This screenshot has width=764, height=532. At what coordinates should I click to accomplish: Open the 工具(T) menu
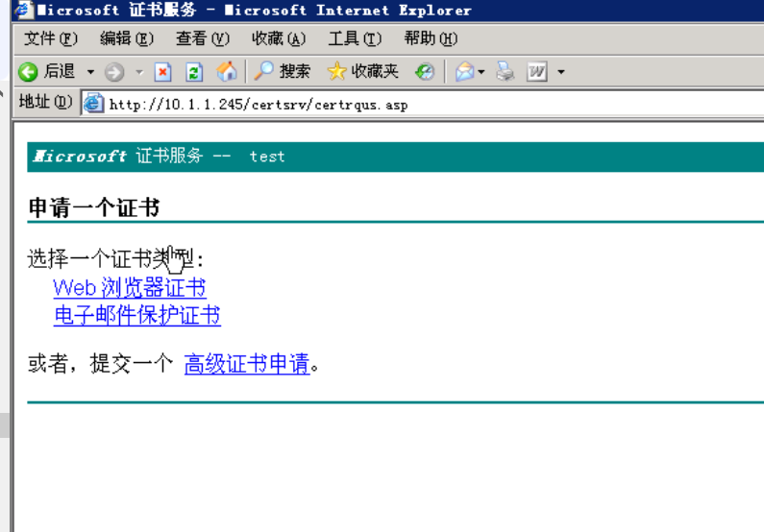[x=355, y=38]
